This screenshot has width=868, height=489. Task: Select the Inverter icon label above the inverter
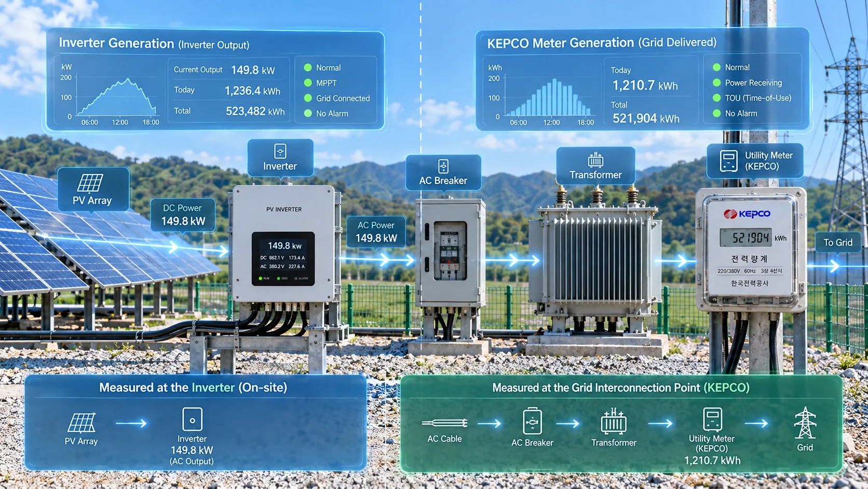280,158
